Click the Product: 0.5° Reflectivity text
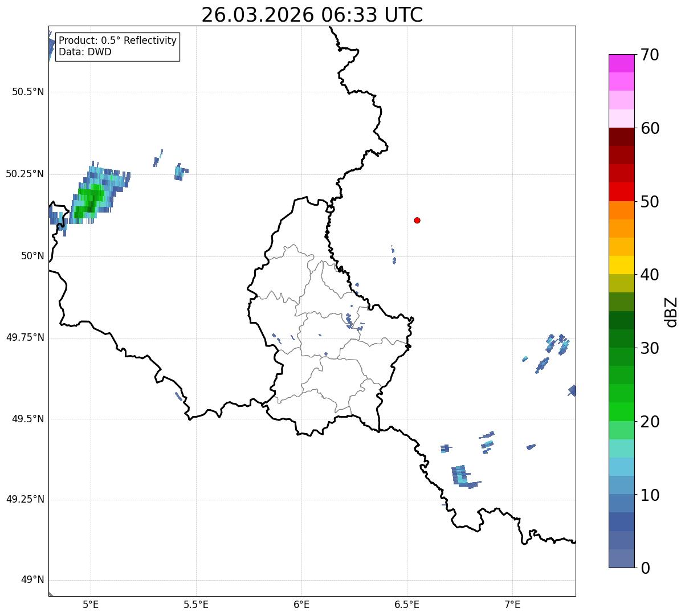Image resolution: width=685 pixels, height=616 pixels. click(117, 41)
